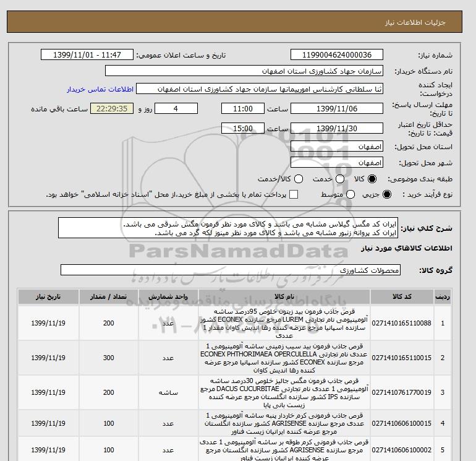Click the buyer organization name field

click(244, 71)
